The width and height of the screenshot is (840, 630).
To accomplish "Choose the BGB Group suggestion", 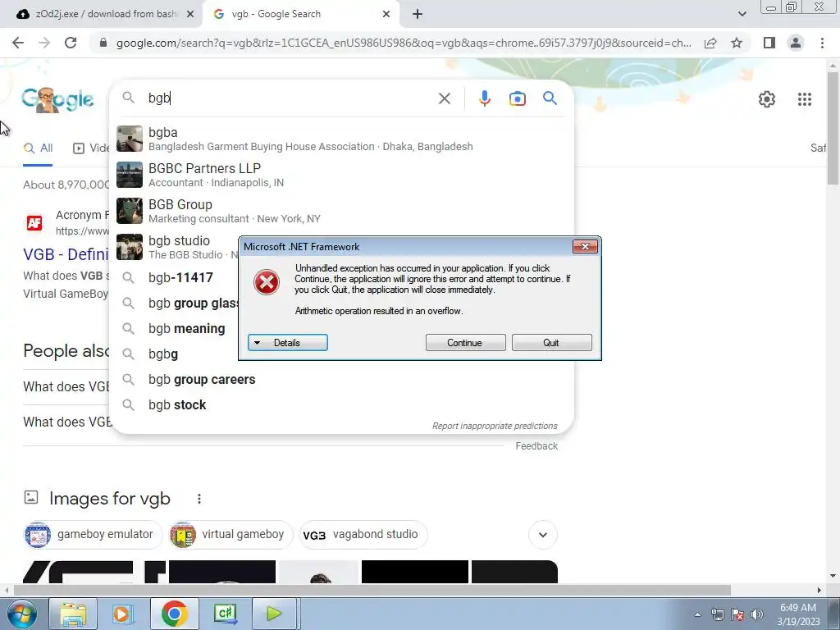I will [341, 211].
